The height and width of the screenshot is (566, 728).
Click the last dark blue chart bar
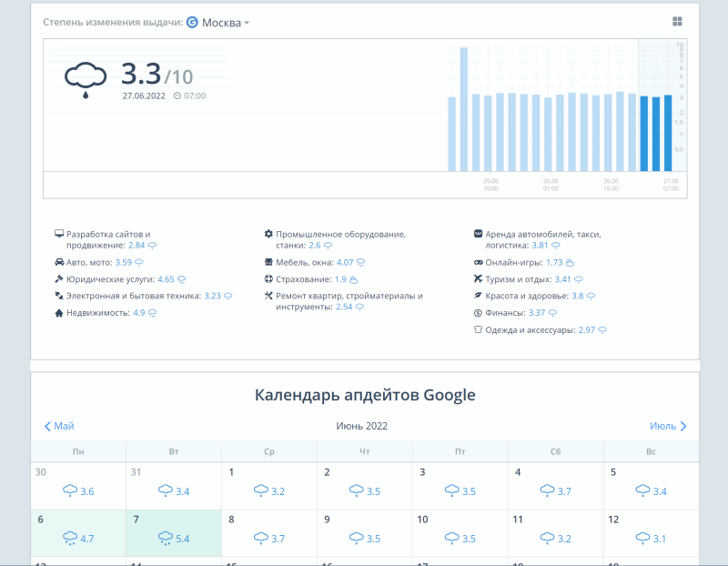(x=668, y=132)
